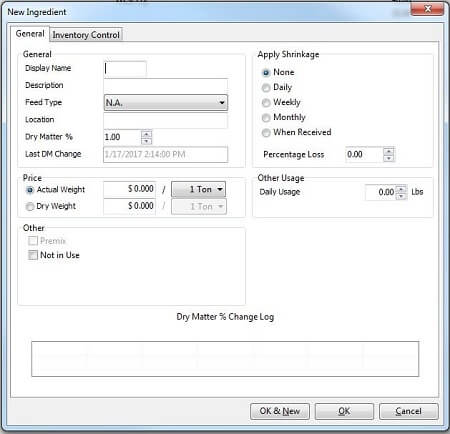Open the Feed Type dropdown
Image resolution: width=450 pixels, height=434 pixels.
[x=166, y=103]
